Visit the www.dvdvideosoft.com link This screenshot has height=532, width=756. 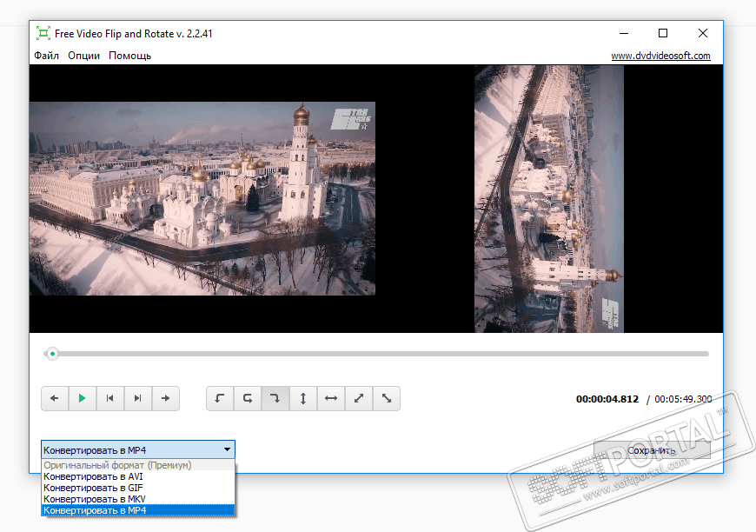tap(660, 56)
